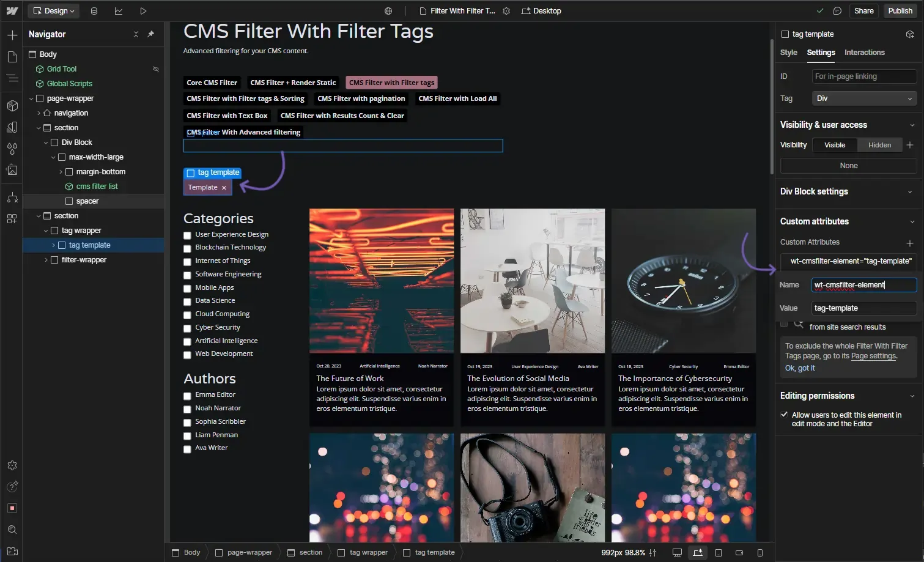The width and height of the screenshot is (924, 562).
Task: Remove the Template filter tag x
Action: click(224, 188)
